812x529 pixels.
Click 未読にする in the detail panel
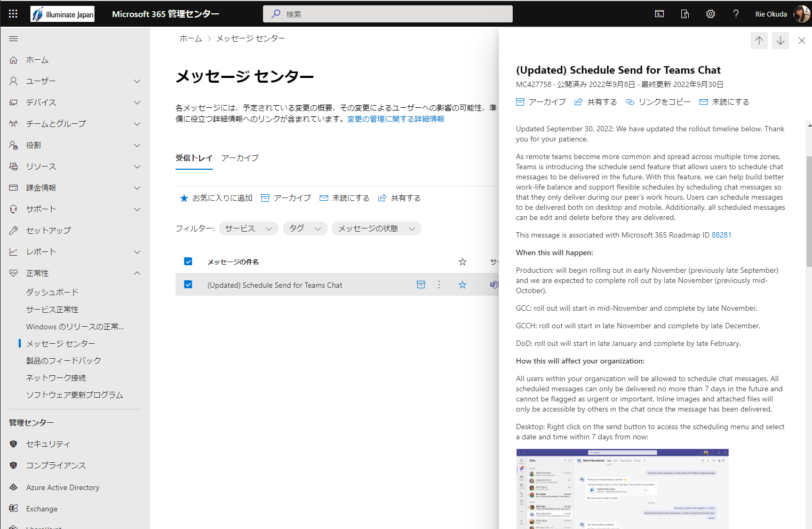[x=724, y=102]
